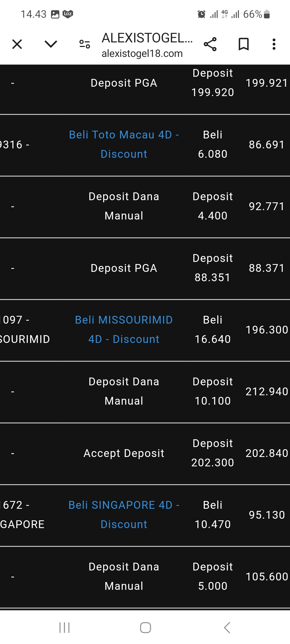Tap the 212.940 balance cell
Image resolution: width=290 pixels, height=644 pixels.
[x=267, y=392]
